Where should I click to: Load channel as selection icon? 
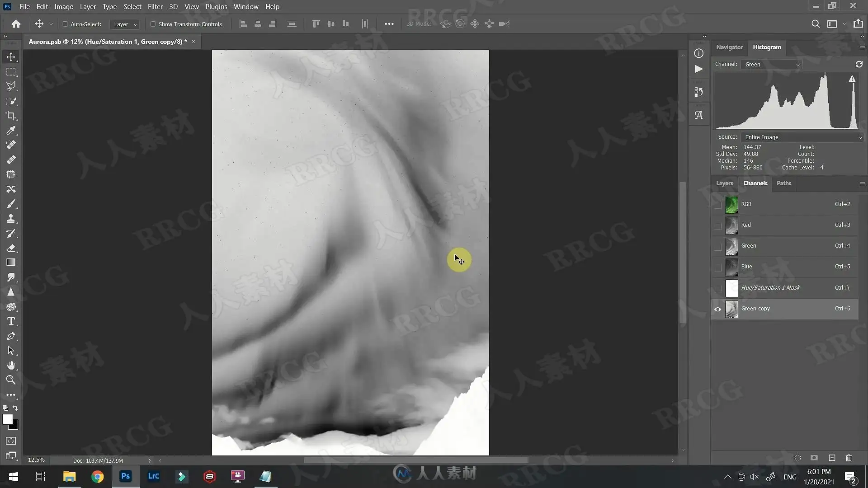click(x=797, y=458)
